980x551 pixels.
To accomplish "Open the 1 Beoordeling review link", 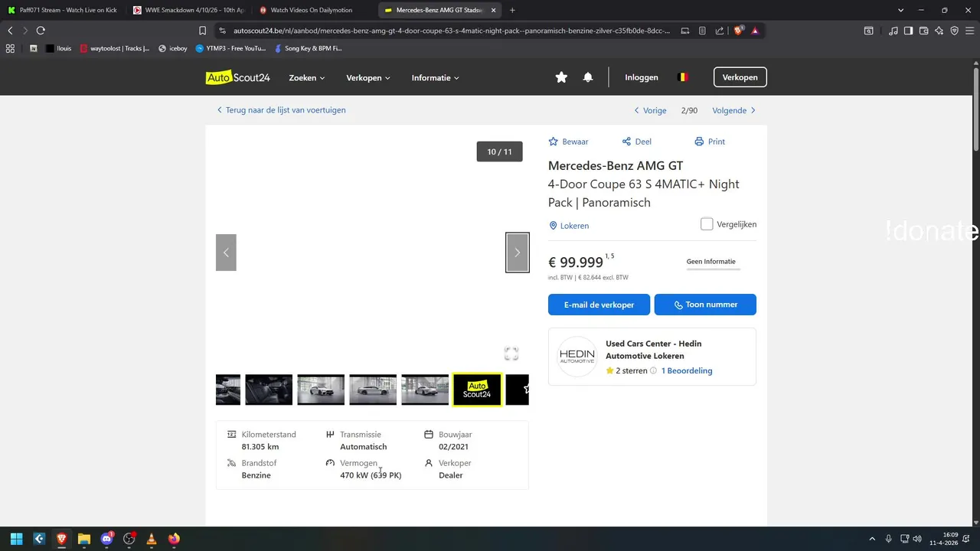I will coord(687,370).
